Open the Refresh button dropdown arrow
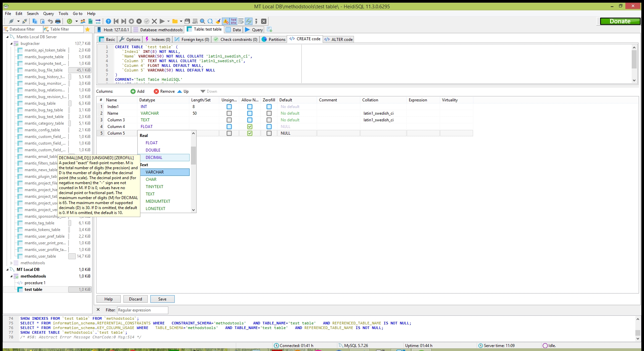The image size is (644, 351). point(77,21)
